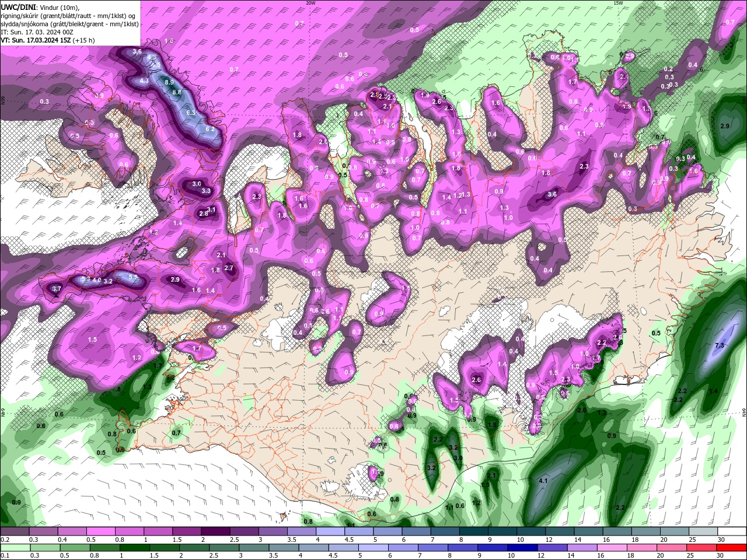
Task: Click the rain scale swatch between 2 and 2.5
Action: pos(194,548)
